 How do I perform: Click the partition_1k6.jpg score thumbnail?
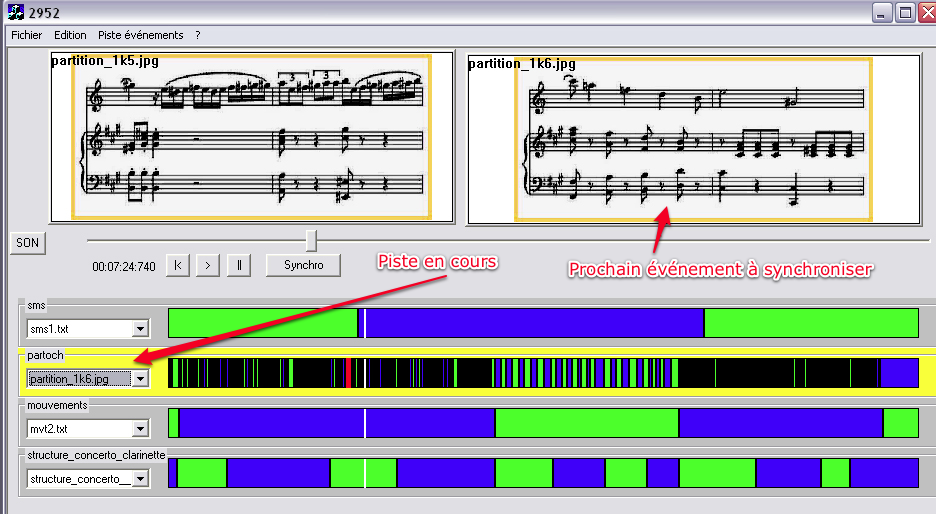pos(694,139)
